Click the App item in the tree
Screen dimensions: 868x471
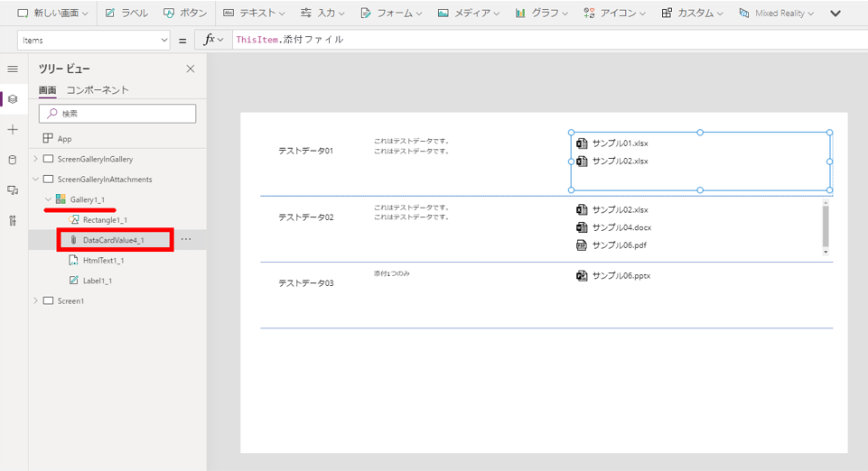tap(65, 139)
